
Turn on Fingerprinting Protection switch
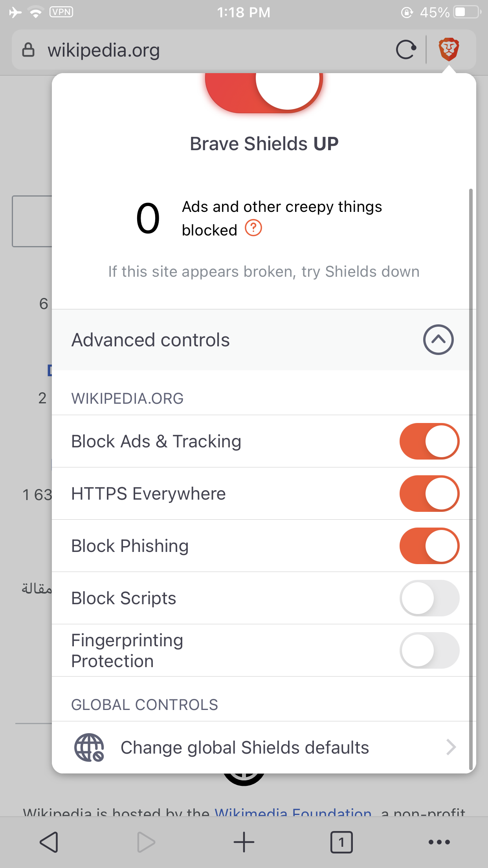point(429,651)
